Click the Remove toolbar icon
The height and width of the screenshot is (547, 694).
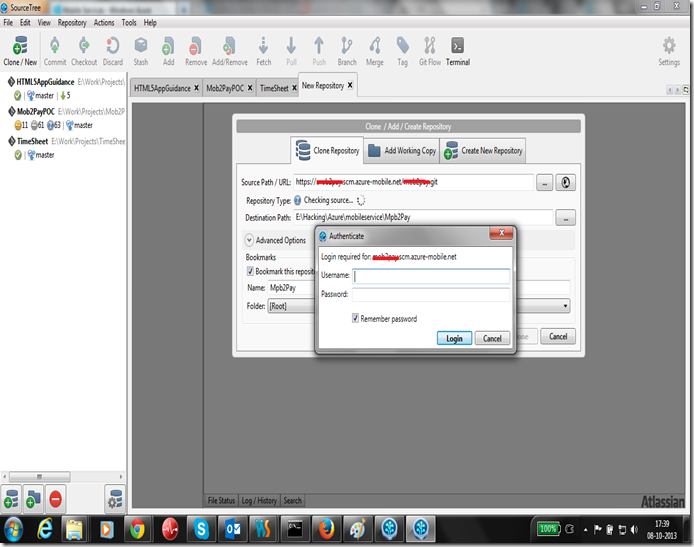pyautogui.click(x=196, y=50)
